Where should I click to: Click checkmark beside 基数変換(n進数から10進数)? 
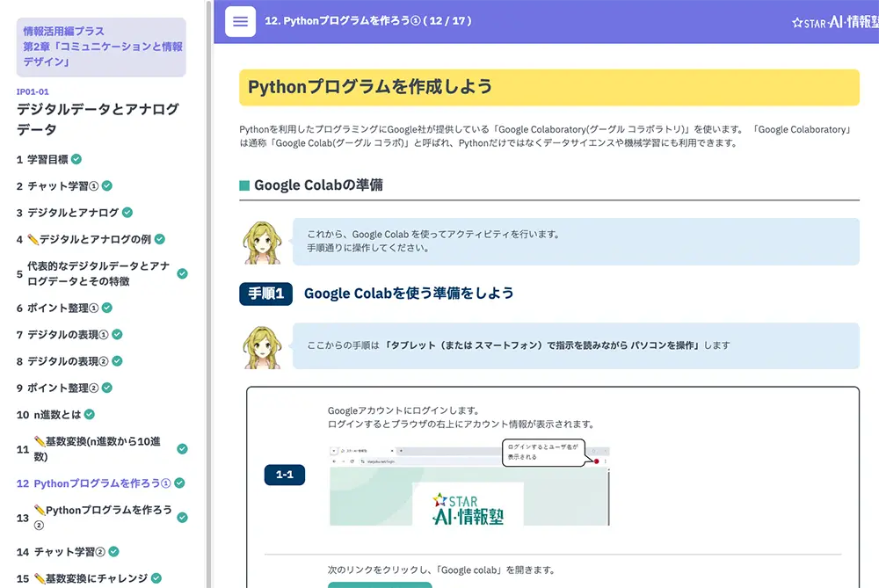click(182, 449)
